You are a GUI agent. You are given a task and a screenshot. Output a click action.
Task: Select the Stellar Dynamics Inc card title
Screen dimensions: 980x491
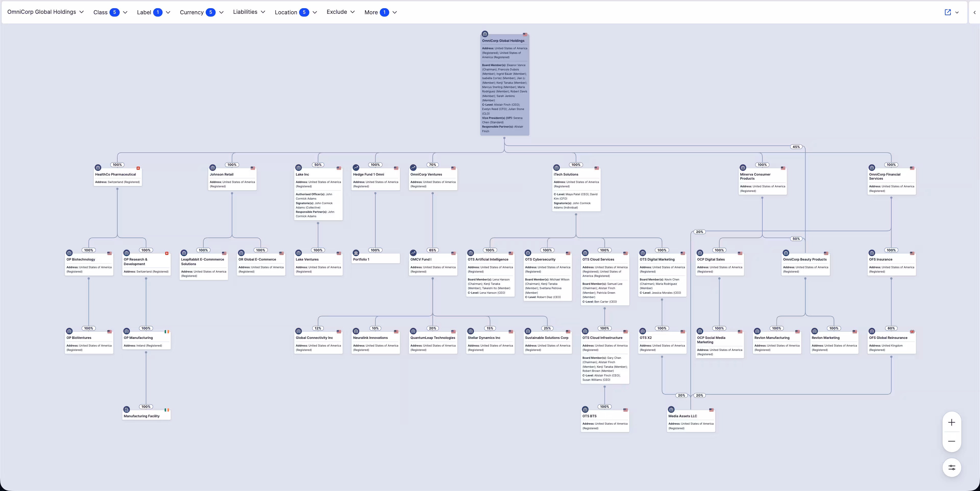pyautogui.click(x=484, y=338)
